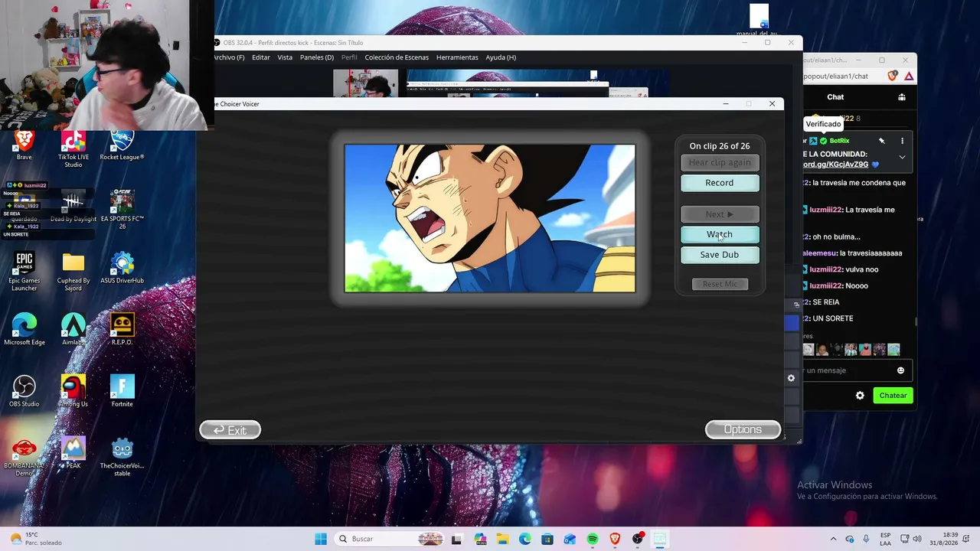Open the Paneles menu in OBS

317,57
